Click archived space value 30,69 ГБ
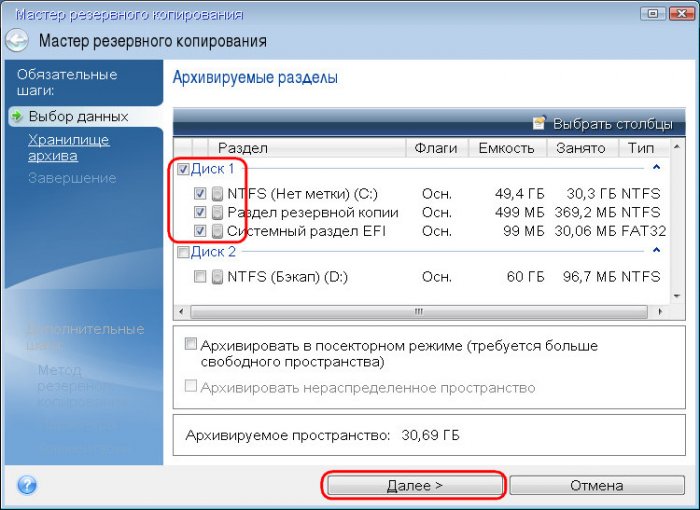Viewport: 700px width, 510px height. coord(430,435)
